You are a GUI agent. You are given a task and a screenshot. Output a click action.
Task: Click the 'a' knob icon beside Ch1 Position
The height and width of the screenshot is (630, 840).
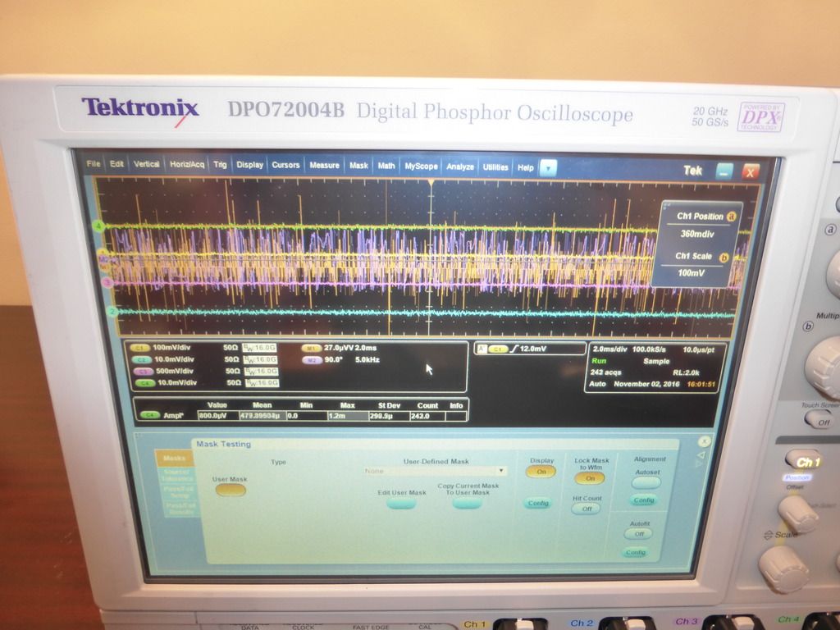coord(732,217)
